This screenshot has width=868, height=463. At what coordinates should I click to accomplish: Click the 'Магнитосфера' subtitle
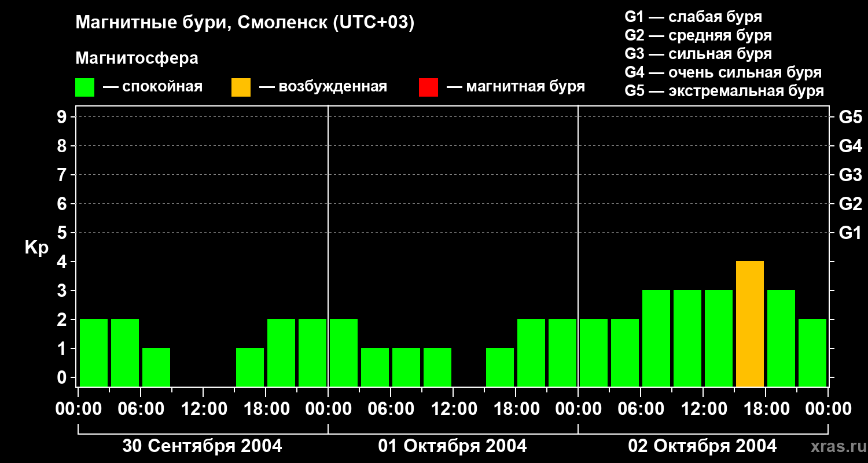[137, 58]
